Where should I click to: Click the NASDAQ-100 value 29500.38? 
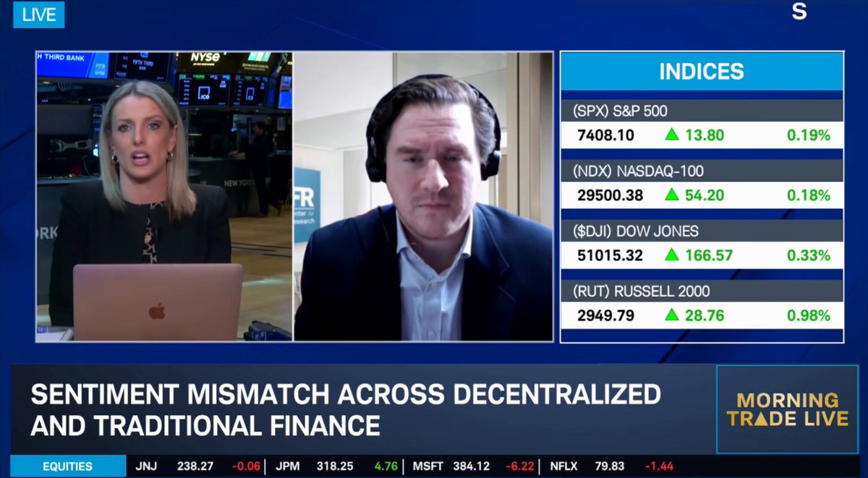click(610, 195)
